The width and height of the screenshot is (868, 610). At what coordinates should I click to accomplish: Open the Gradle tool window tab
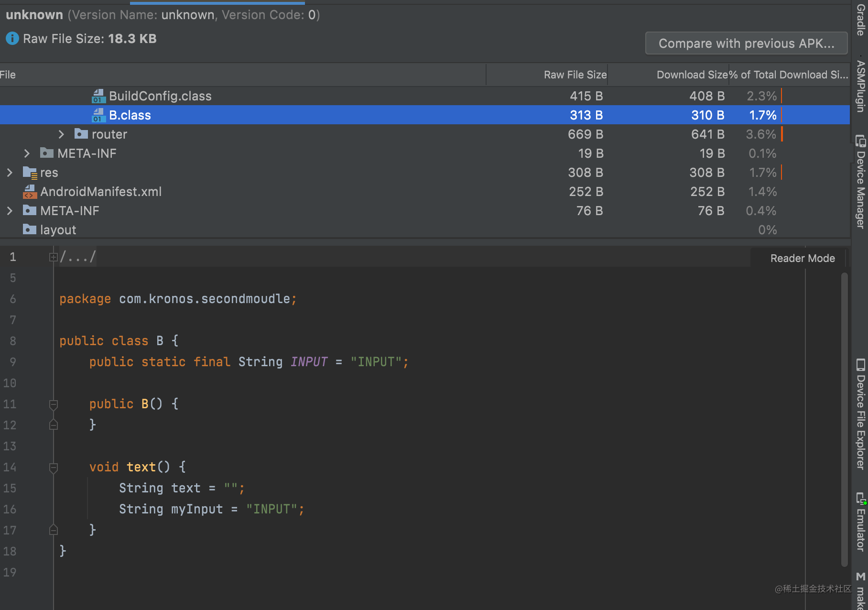pyautogui.click(x=860, y=20)
